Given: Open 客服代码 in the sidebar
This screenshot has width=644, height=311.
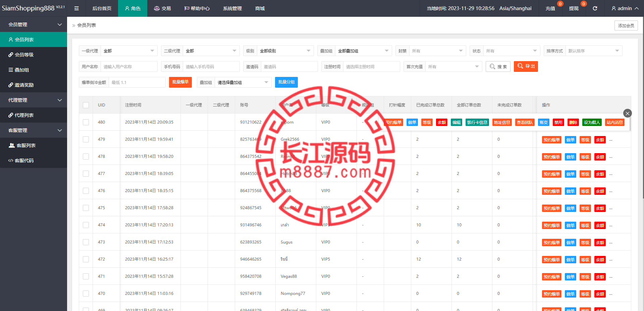Looking at the screenshot, I should click(34, 161).
